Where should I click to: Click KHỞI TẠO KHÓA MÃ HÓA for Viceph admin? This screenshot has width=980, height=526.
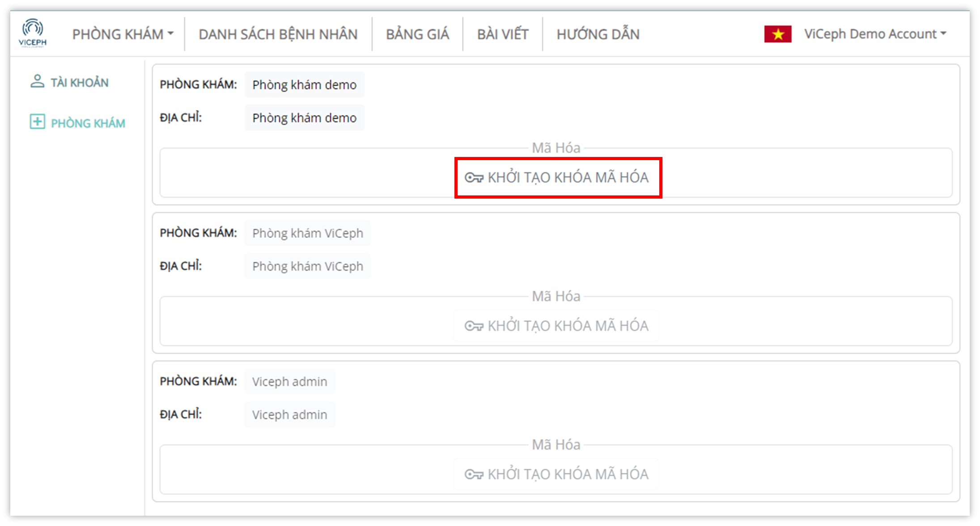pos(556,475)
